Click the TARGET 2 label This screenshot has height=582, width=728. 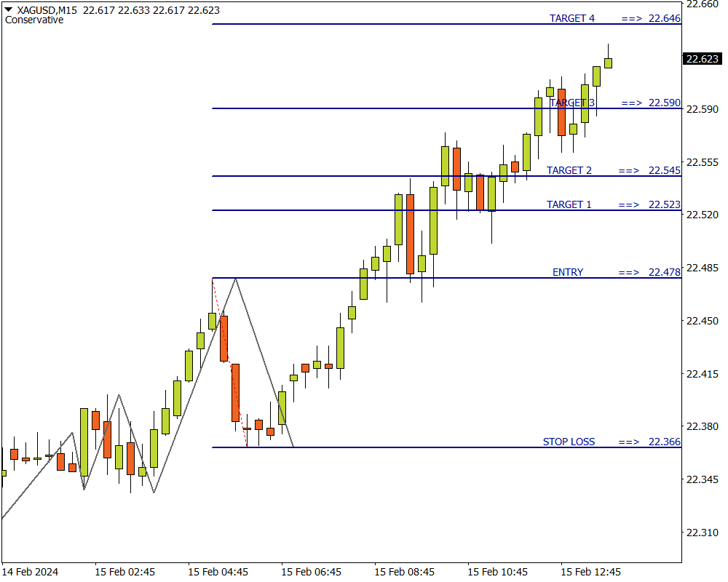[569, 170]
